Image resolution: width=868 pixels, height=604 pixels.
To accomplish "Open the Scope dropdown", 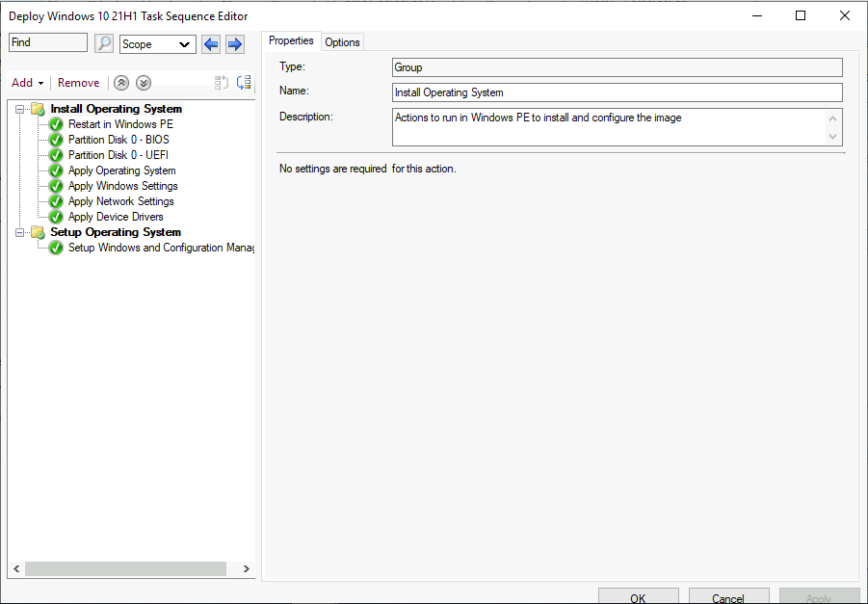I will [x=158, y=44].
